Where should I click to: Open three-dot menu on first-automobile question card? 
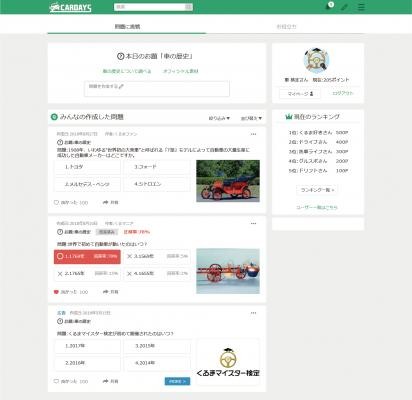(253, 224)
